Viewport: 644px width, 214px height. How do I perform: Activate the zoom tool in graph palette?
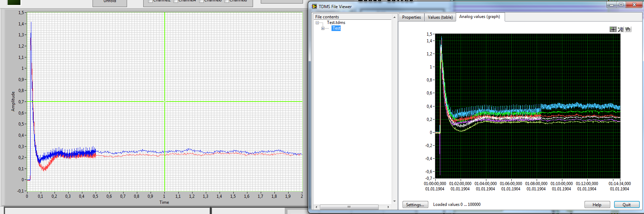coord(620,29)
